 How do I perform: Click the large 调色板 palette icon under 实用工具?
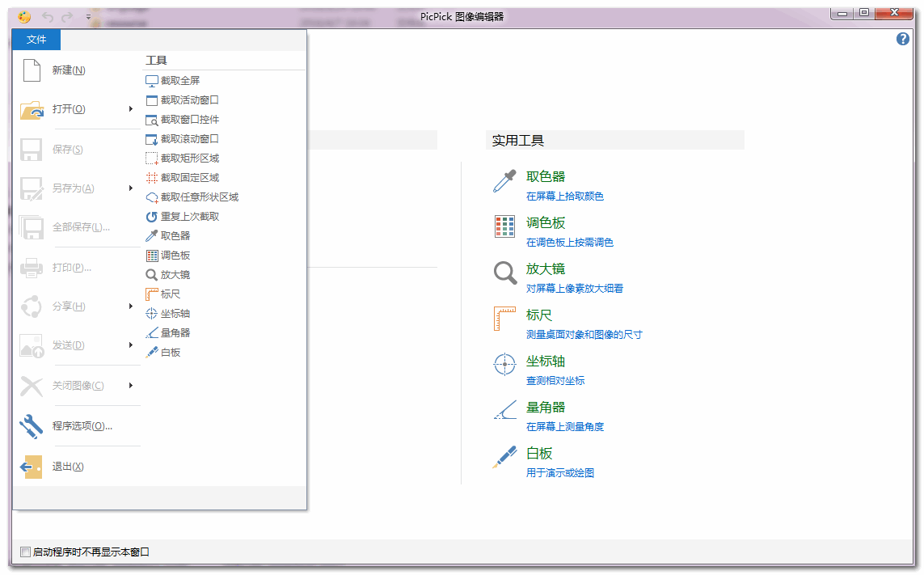click(x=504, y=226)
